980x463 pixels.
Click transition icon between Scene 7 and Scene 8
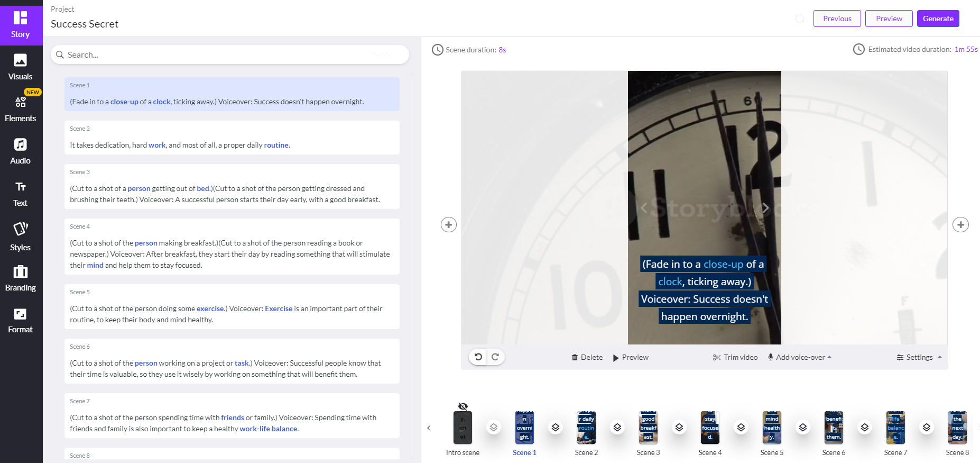pyautogui.click(x=927, y=427)
